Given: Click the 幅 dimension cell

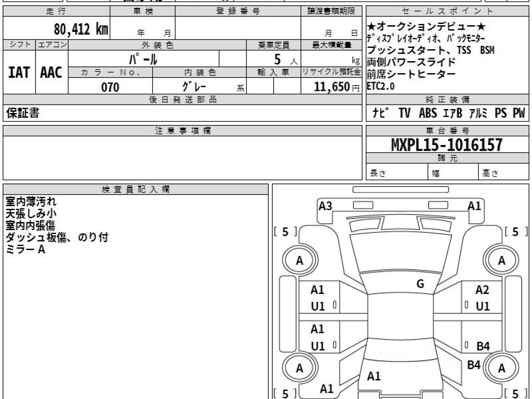Looking at the screenshot, I should tap(453, 172).
